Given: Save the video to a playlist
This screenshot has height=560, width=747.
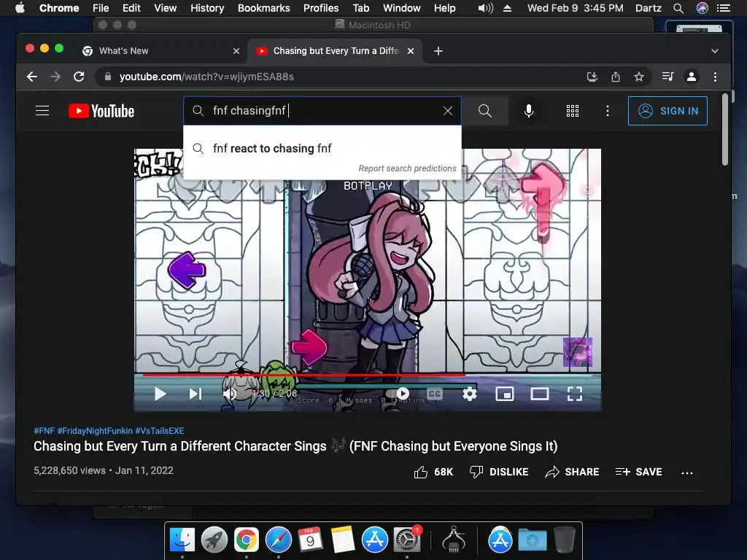Looking at the screenshot, I should coord(639,472).
